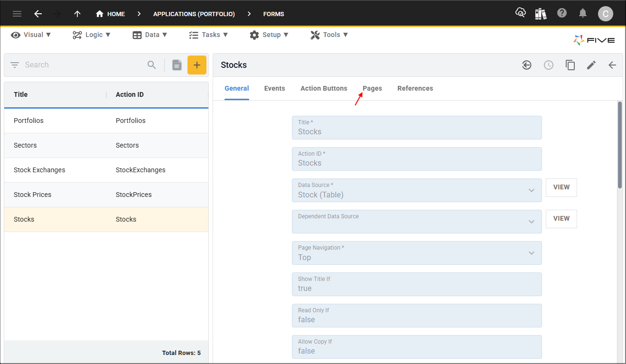Click the StockExchanges Action ID cell
This screenshot has width=626, height=364.
tap(140, 170)
